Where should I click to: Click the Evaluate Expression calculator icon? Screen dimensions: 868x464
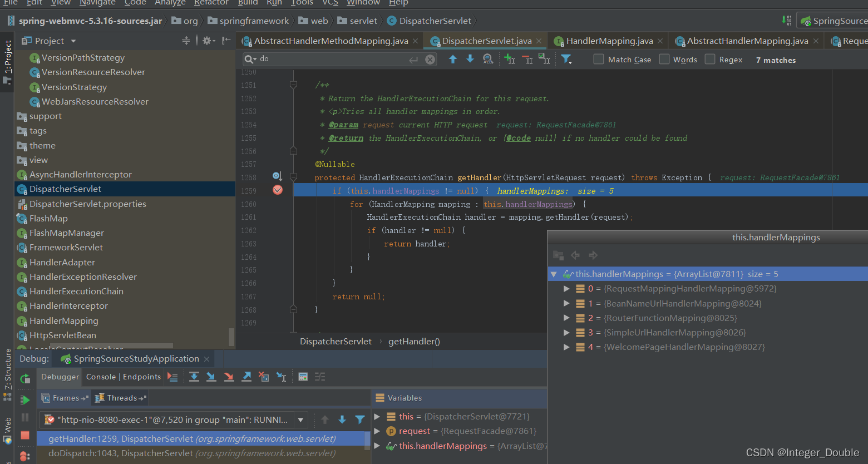coord(303,377)
